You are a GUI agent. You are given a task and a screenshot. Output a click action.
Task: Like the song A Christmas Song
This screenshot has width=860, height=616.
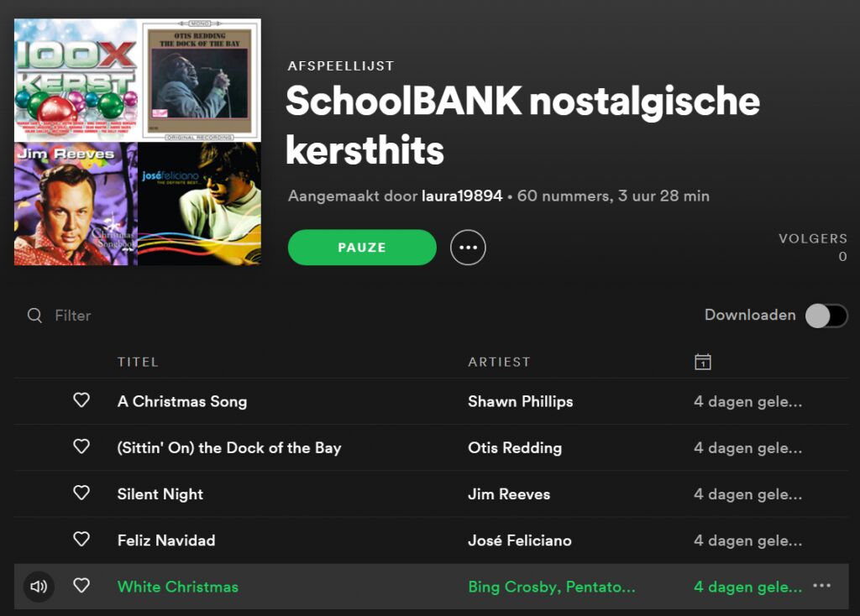[x=81, y=400]
